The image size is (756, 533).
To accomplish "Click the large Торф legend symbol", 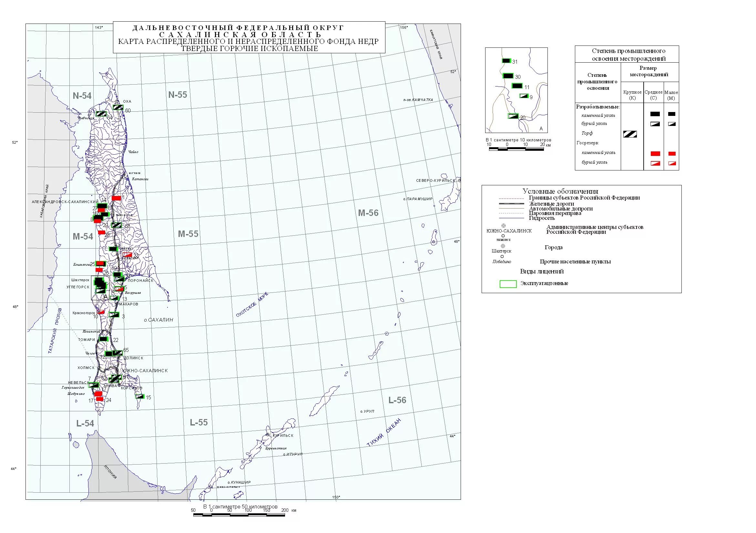I will pos(630,134).
